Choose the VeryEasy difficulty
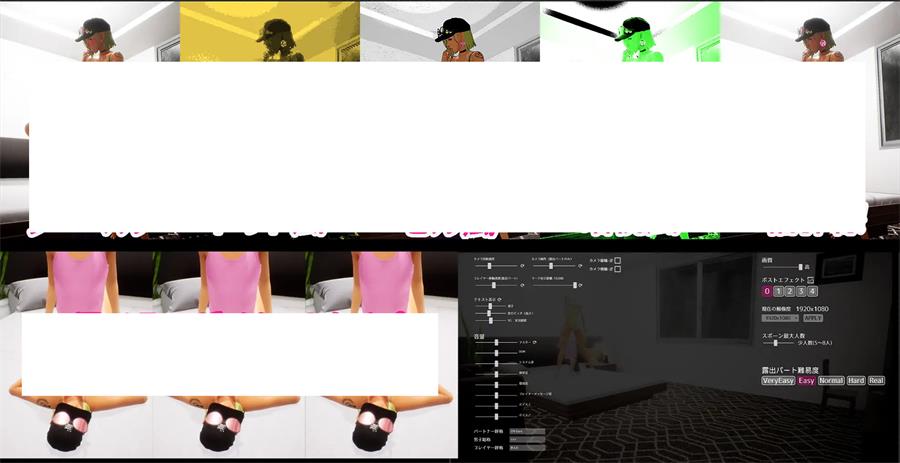 [x=777, y=381]
